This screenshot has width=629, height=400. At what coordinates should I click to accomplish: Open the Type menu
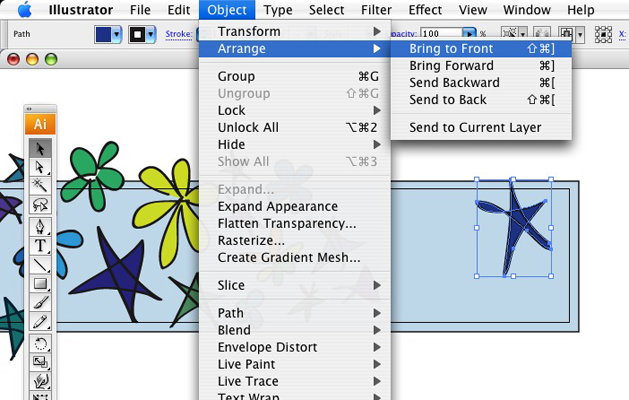click(278, 10)
